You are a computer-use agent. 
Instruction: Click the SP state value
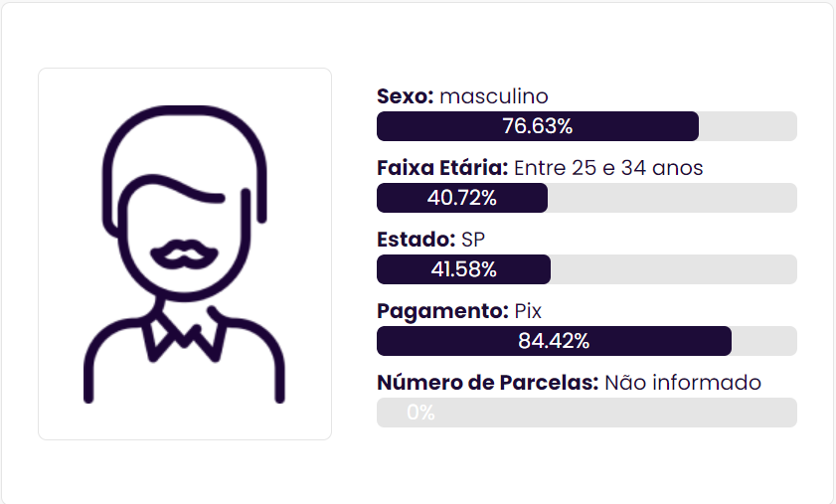pyautogui.click(x=473, y=240)
